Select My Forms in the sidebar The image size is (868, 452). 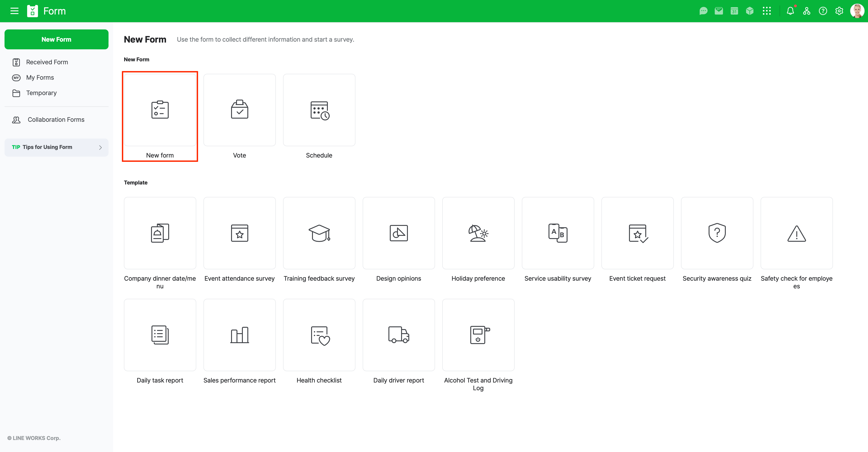click(x=40, y=77)
